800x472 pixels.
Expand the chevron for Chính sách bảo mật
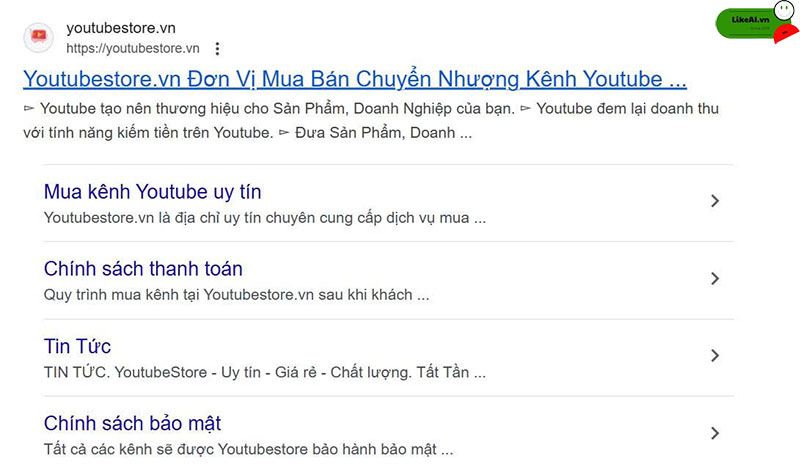point(715,433)
